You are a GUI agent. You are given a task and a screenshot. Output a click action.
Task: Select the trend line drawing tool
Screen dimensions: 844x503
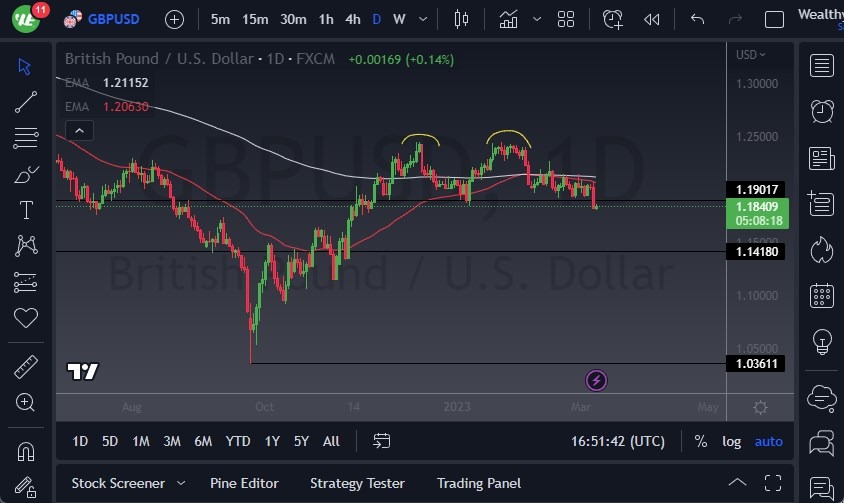(27, 102)
